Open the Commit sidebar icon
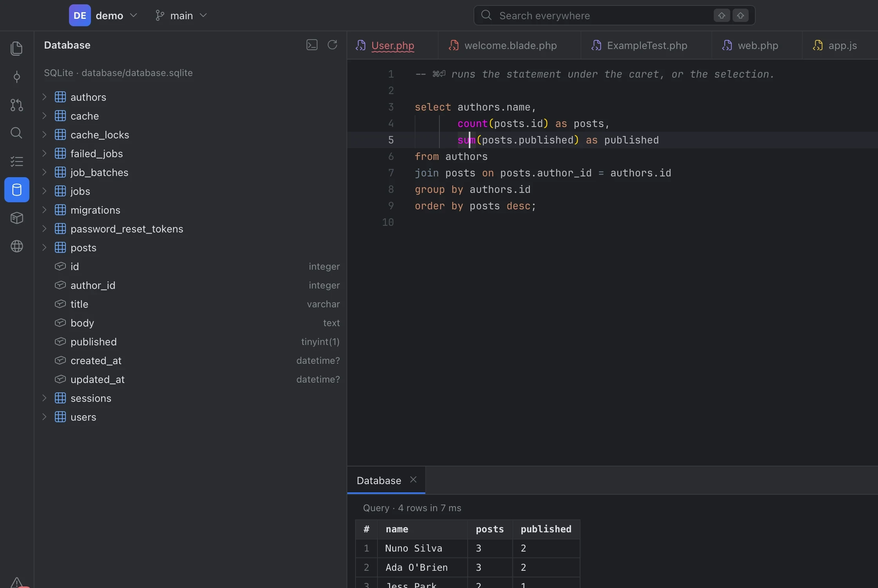 pos(16,77)
